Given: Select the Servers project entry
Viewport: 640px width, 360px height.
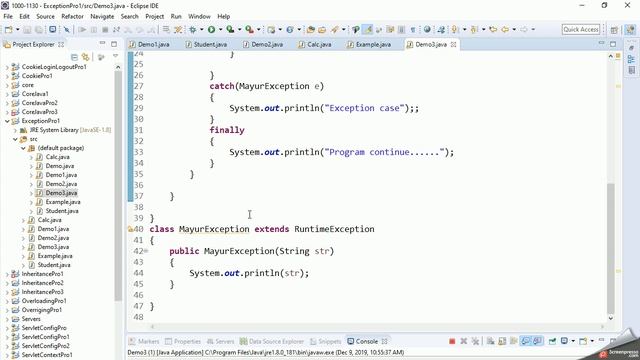Looking at the screenshot, I should (x=31, y=319).
